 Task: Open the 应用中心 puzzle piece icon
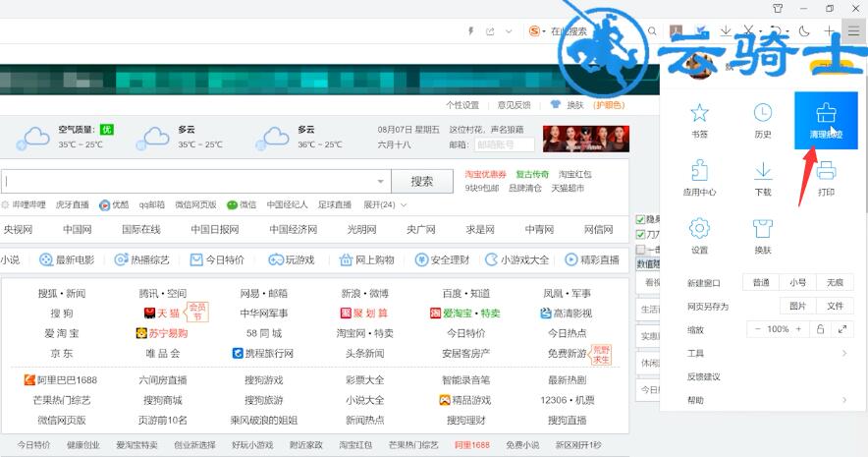pos(700,171)
